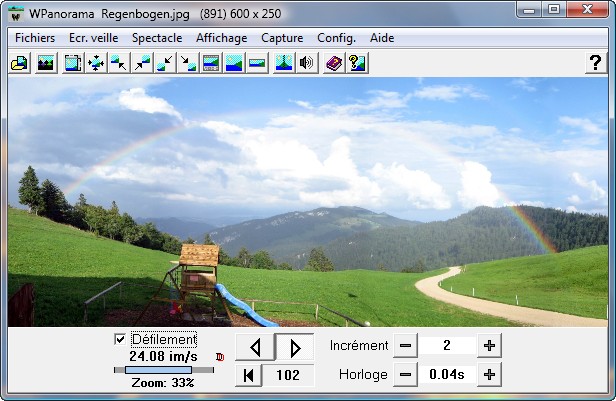Click the framed picture selection icon
Image resolution: width=616 pixels, height=401 pixels.
pos(72,63)
